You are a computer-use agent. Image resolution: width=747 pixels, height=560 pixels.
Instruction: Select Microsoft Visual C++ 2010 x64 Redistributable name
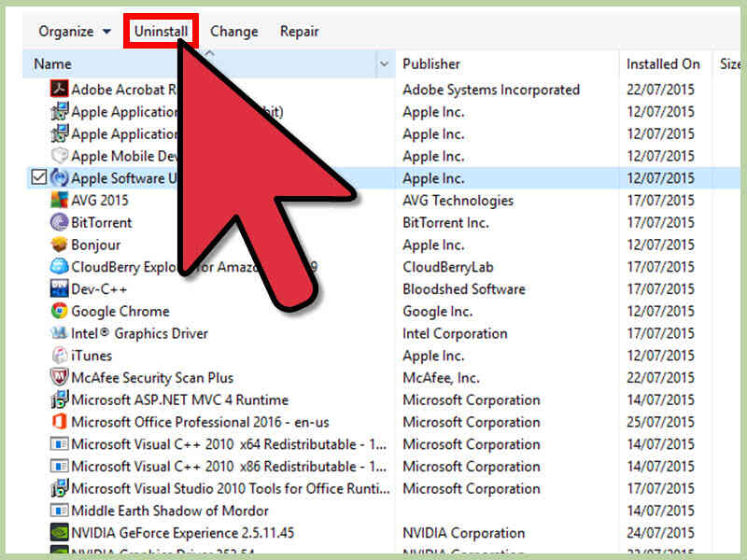229,444
